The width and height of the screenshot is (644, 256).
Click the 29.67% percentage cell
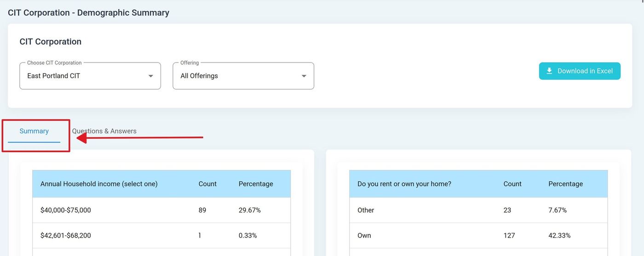250,210
